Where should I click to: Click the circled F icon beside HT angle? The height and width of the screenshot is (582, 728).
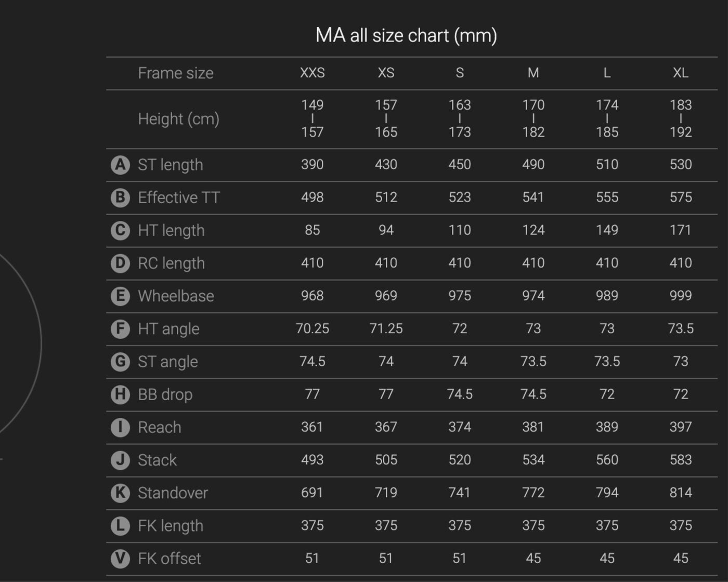[x=120, y=328]
